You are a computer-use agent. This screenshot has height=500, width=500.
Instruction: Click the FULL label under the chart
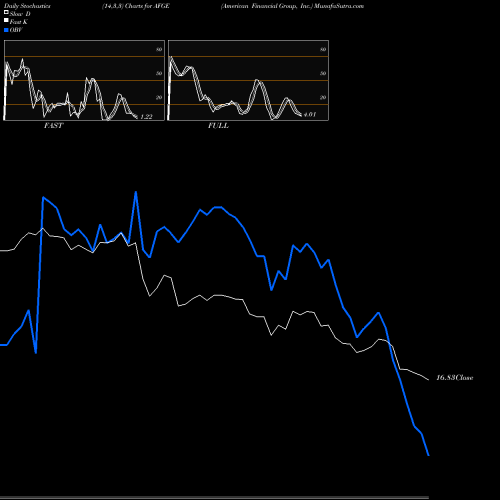218,126
